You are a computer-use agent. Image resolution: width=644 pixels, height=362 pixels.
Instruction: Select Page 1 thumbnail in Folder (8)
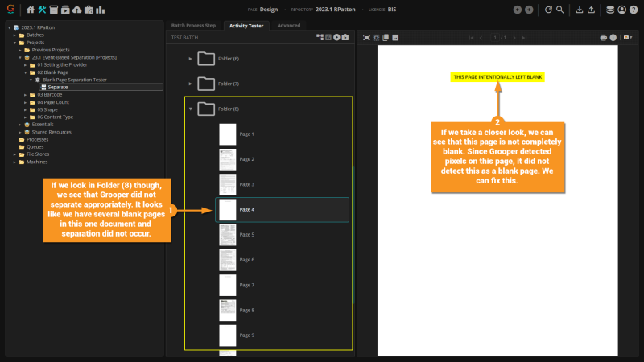tap(228, 134)
